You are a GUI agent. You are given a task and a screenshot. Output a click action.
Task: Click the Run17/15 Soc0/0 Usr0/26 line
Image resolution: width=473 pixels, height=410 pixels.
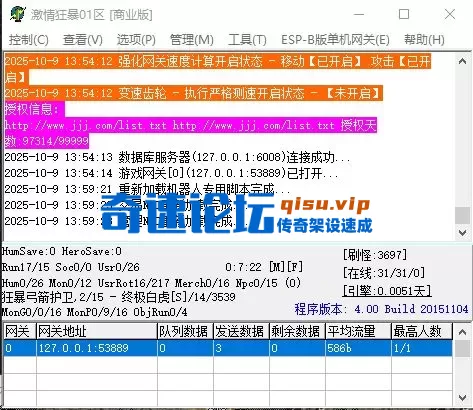pos(71,267)
